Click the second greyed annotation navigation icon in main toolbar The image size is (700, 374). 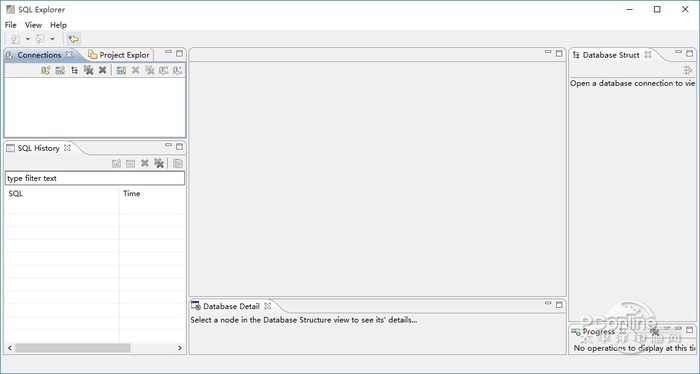(x=40, y=39)
